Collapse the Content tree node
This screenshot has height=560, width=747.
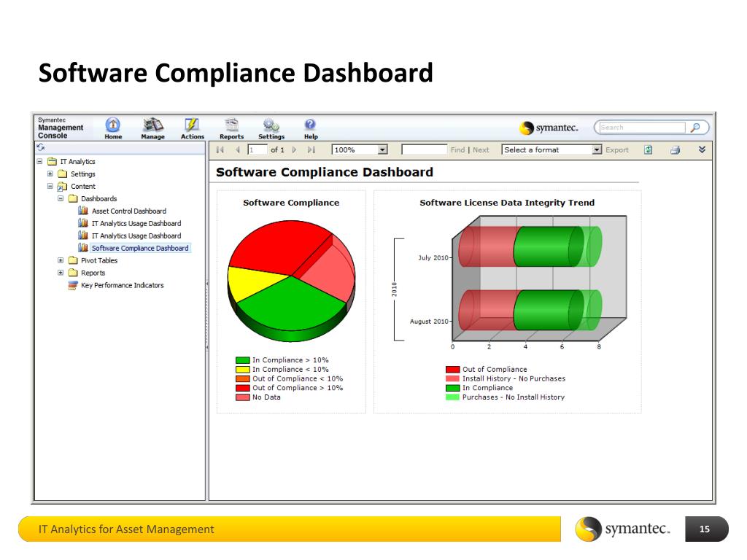50,186
